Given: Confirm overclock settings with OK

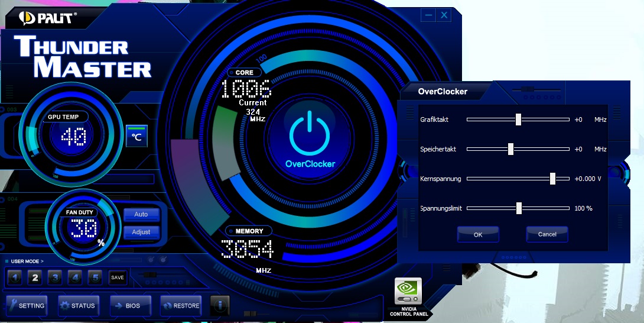Looking at the screenshot, I should click(478, 234).
